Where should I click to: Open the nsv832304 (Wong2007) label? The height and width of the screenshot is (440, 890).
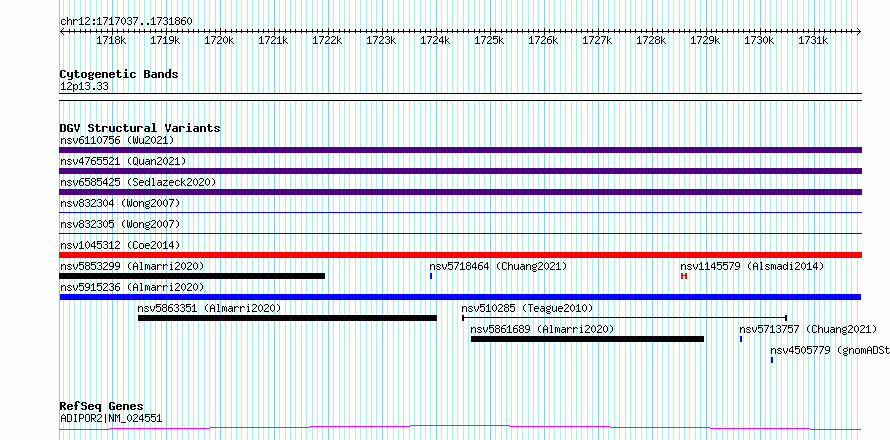coord(120,203)
